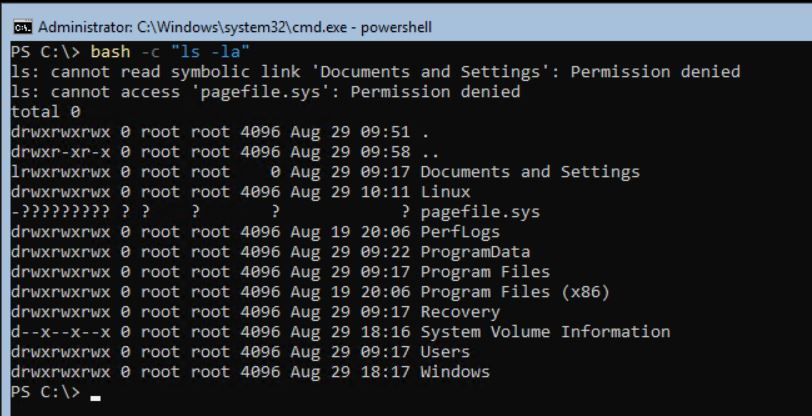Click the 'Windows' directory entry
The width and height of the screenshot is (812, 416).
455,371
